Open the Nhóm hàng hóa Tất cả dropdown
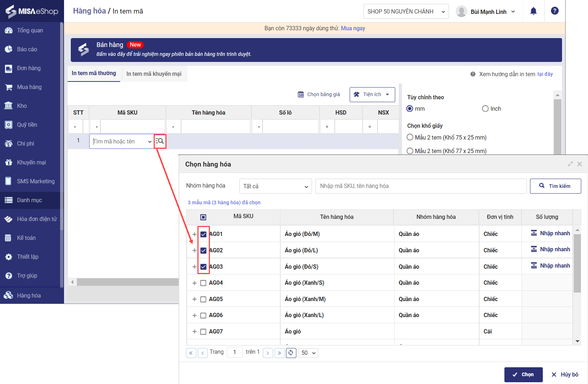The width and height of the screenshot is (588, 384). click(275, 186)
